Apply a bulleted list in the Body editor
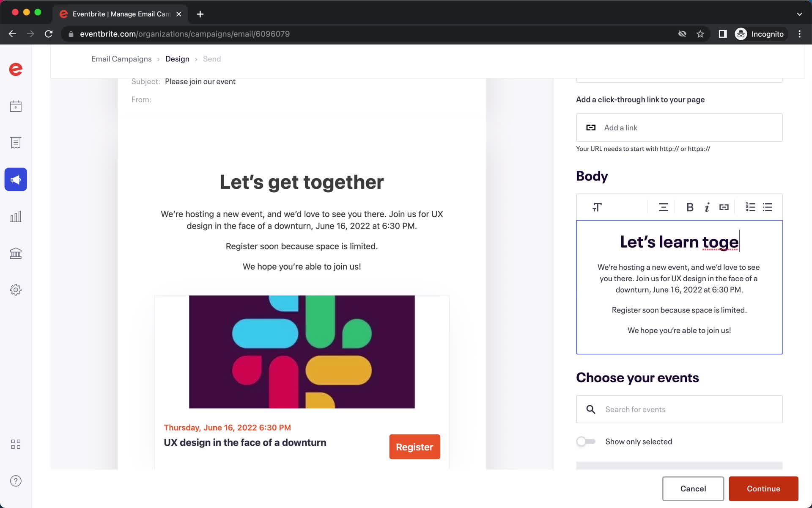Viewport: 812px width, 508px height. click(x=768, y=207)
